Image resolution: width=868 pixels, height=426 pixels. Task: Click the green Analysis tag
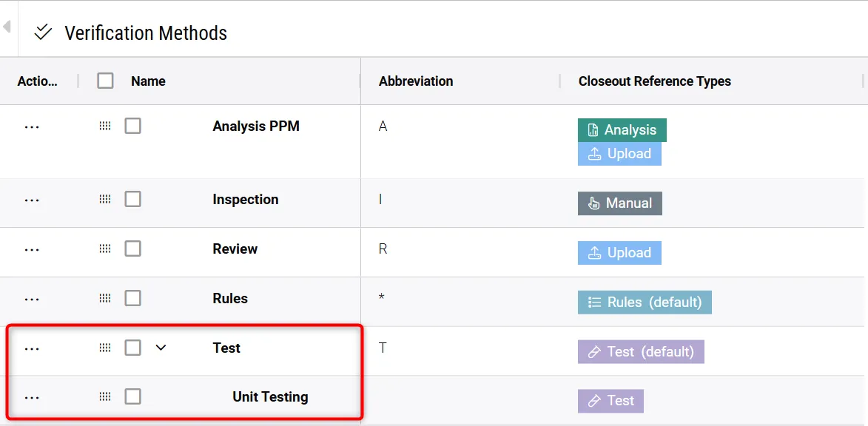pos(622,130)
